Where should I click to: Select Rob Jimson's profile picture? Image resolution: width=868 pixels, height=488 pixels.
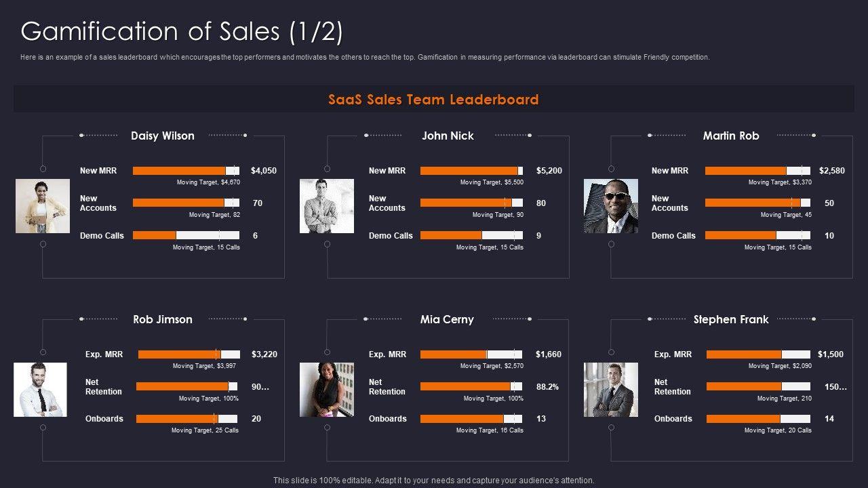[x=40, y=390]
